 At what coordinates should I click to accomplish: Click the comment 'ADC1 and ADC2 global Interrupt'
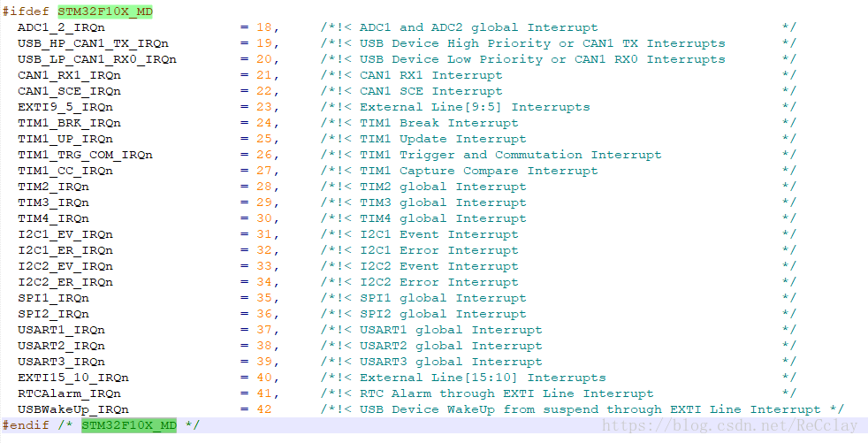tap(479, 27)
